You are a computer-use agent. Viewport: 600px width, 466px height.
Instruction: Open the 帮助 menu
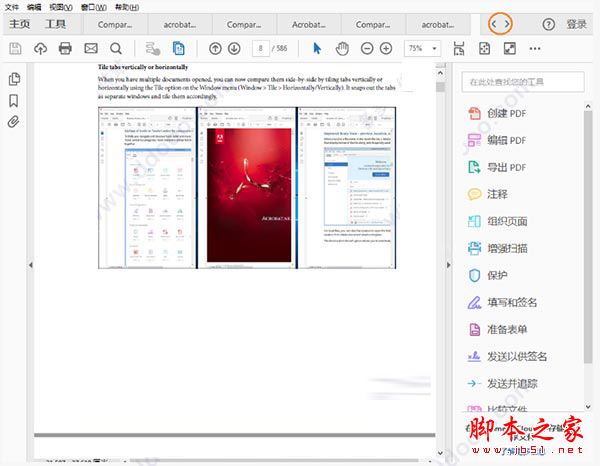pos(127,7)
